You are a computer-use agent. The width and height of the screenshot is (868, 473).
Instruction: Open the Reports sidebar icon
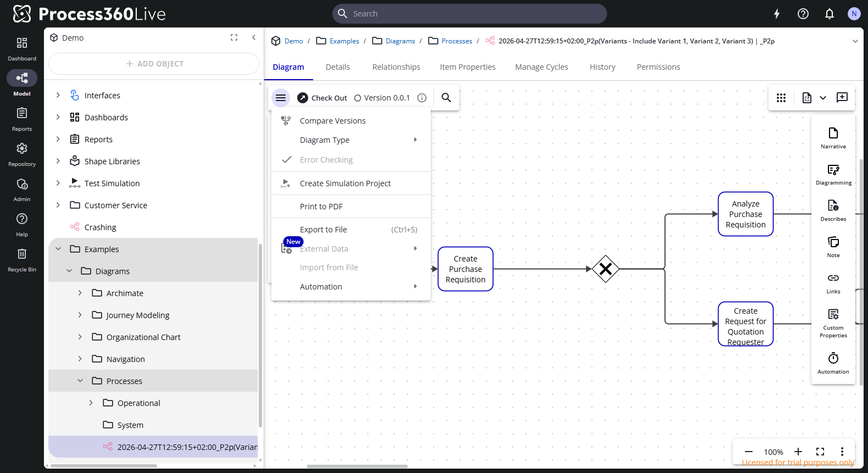pos(22,119)
